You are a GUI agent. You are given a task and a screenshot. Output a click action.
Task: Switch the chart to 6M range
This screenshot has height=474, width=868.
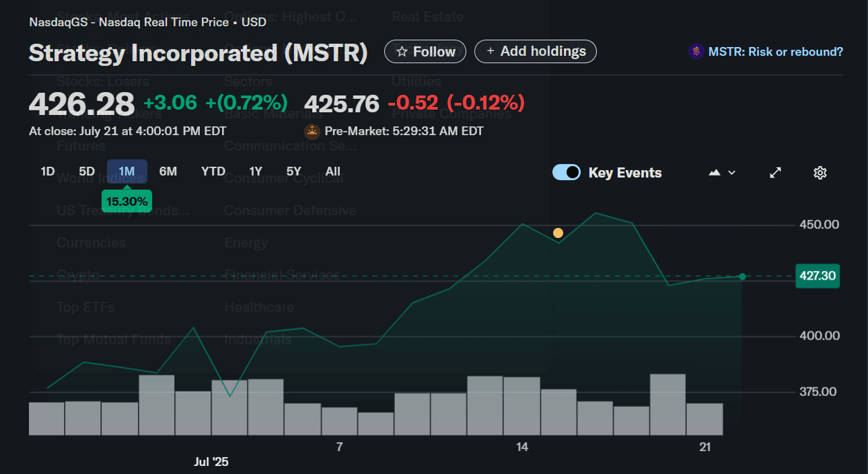click(168, 171)
